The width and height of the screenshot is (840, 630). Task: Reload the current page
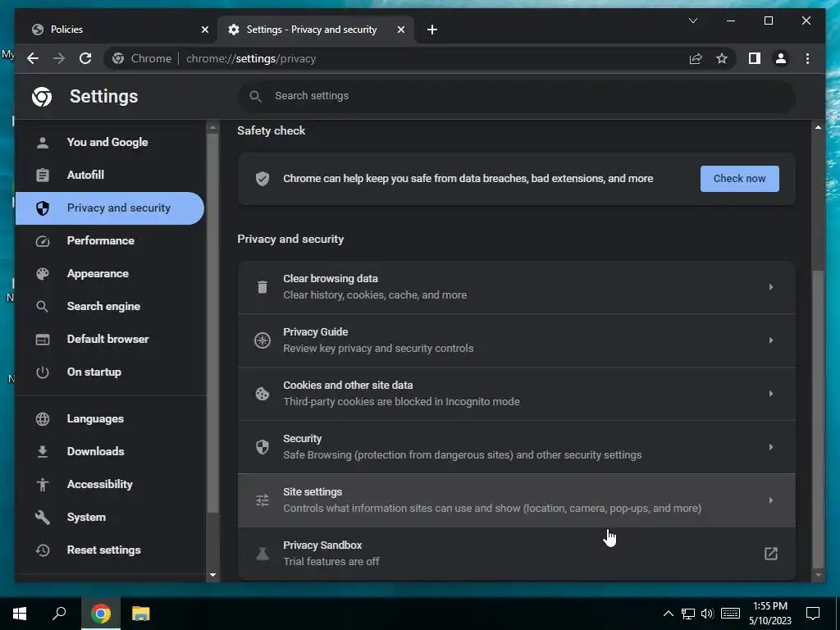(85, 58)
